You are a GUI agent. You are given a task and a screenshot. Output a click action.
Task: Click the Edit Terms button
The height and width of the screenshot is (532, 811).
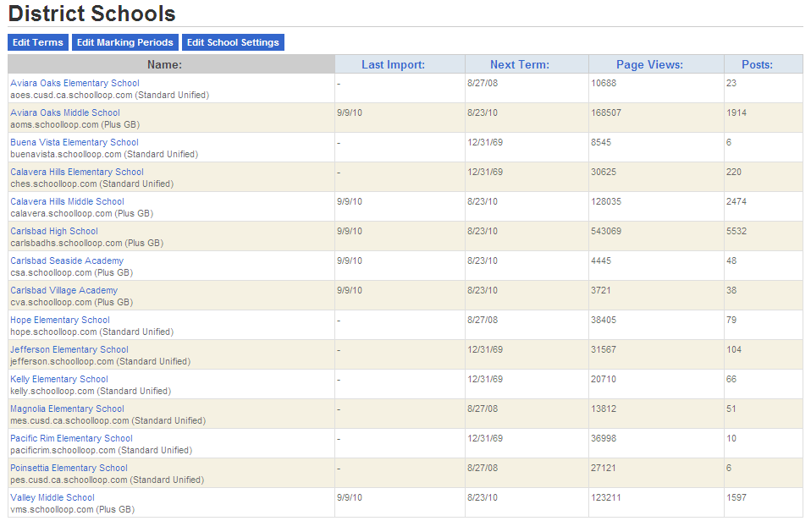pyautogui.click(x=38, y=42)
